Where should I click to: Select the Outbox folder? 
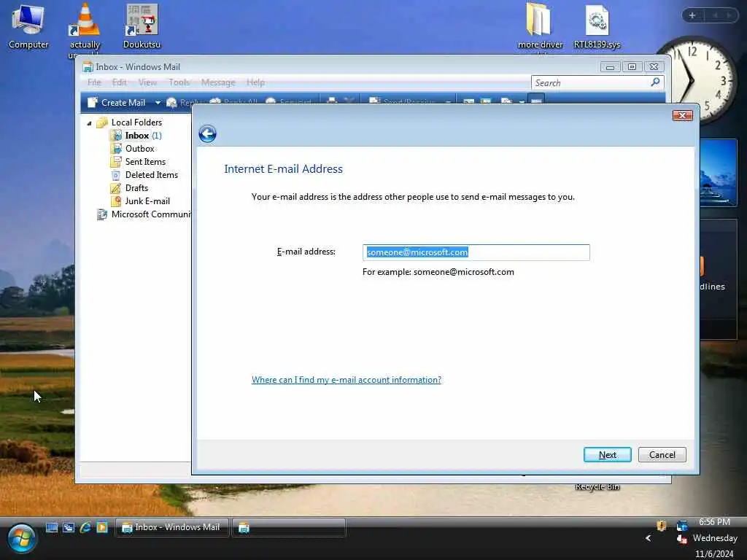(133, 149)
